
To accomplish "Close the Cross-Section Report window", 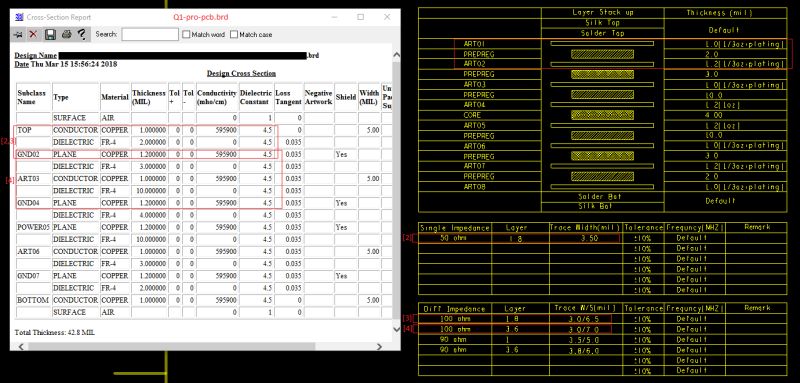I will tap(386, 17).
